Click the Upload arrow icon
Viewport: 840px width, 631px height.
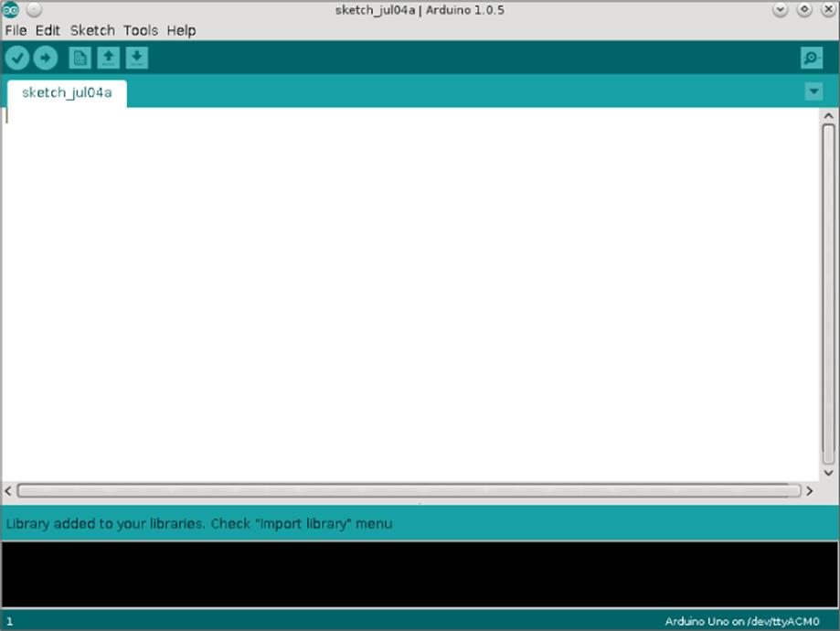(x=46, y=59)
